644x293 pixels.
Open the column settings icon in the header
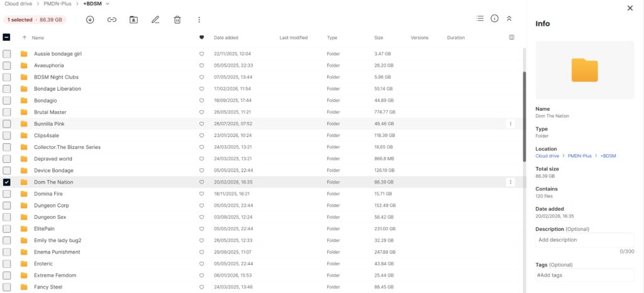[x=511, y=38]
